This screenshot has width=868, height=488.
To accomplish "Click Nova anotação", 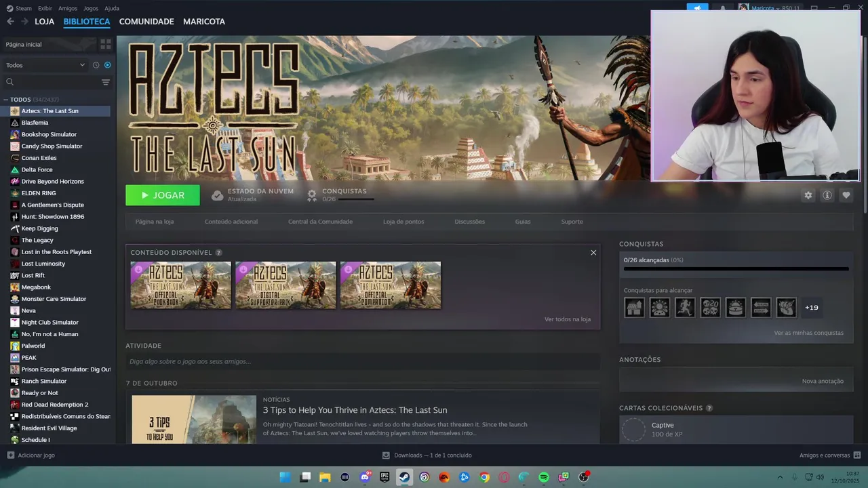I will point(823,381).
